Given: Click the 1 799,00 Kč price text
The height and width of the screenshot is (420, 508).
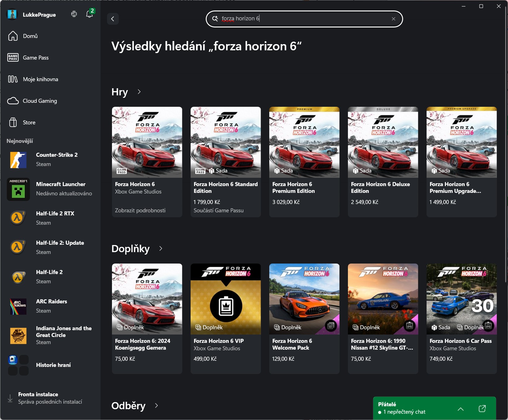Looking at the screenshot, I should (207, 202).
